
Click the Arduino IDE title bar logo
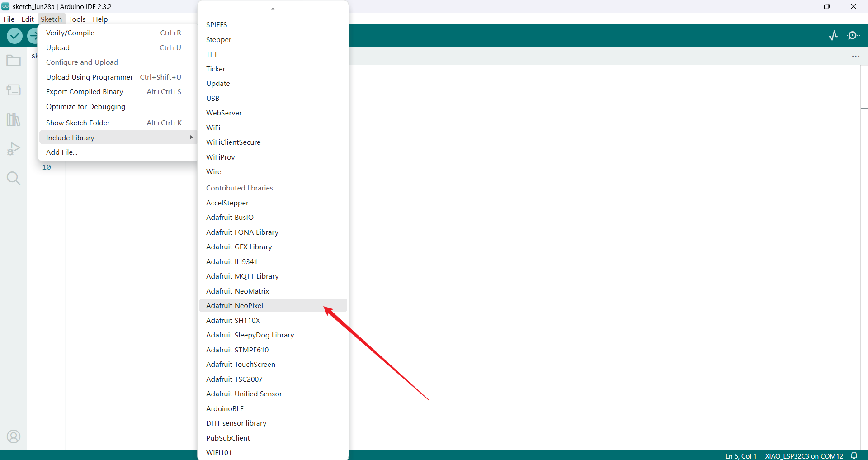tap(5, 6)
